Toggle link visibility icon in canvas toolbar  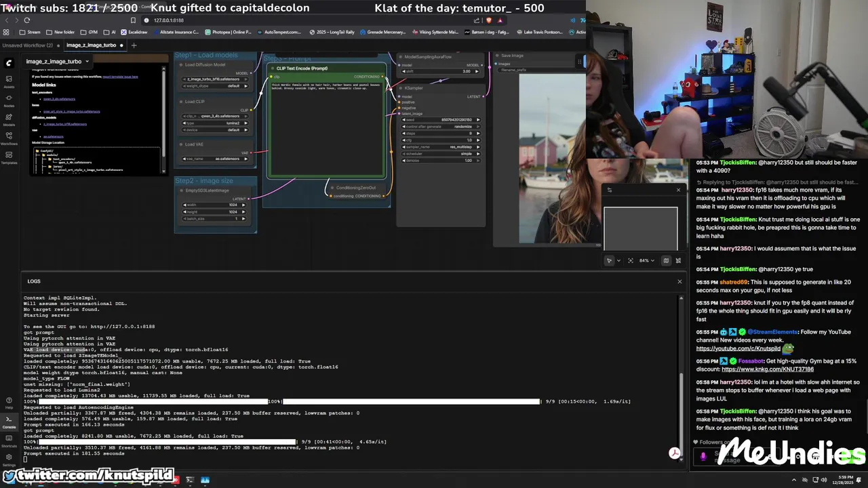tap(678, 260)
